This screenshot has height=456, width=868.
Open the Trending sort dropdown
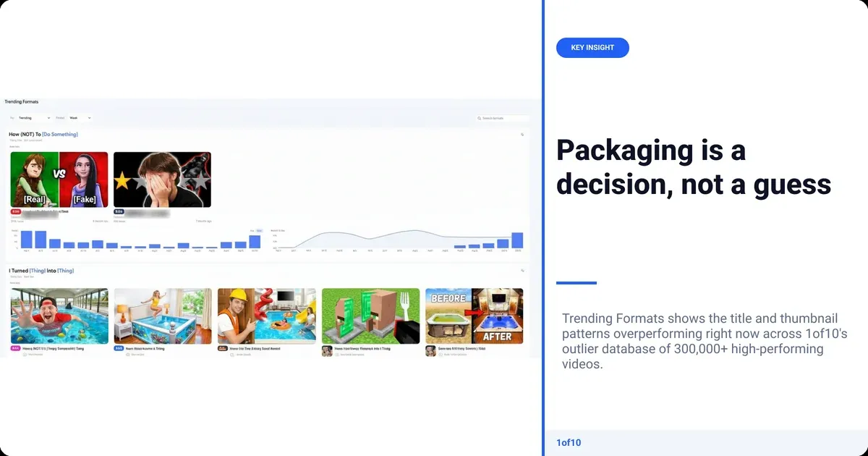[34, 117]
